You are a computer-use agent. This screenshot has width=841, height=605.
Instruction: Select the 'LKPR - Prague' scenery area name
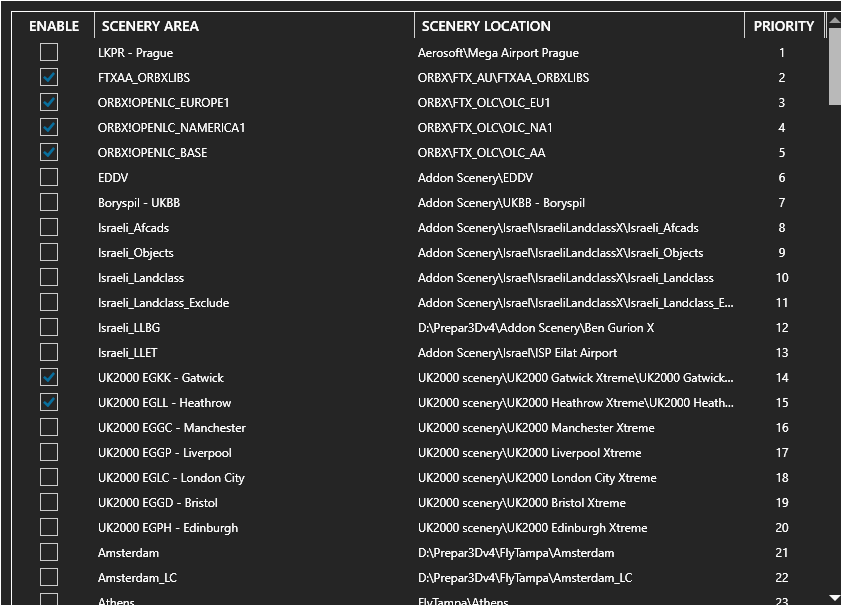[x=135, y=53]
